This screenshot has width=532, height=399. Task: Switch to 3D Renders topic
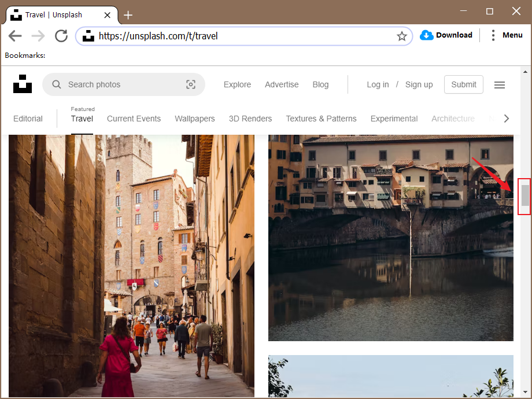click(250, 119)
